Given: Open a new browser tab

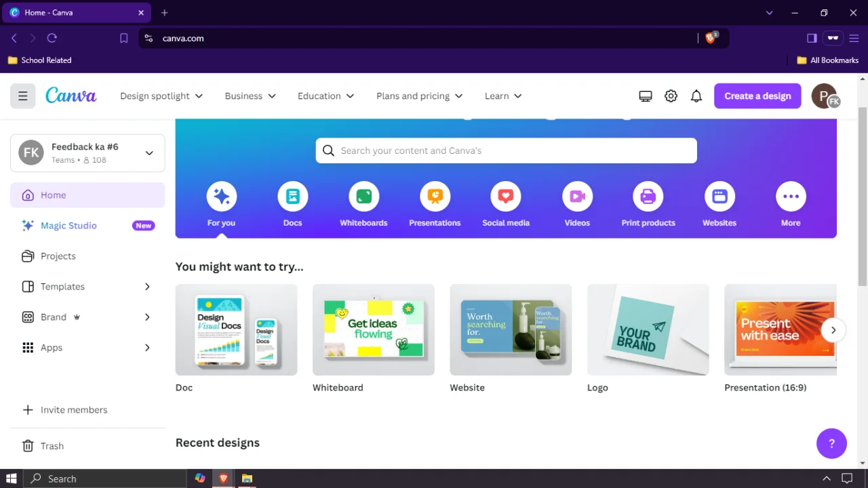Looking at the screenshot, I should coord(164,13).
